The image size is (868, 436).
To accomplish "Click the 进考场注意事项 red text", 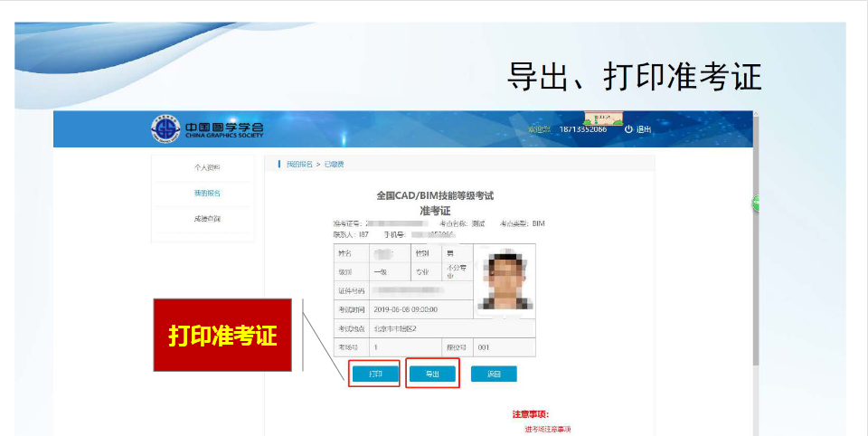I will pyautogui.click(x=548, y=429).
